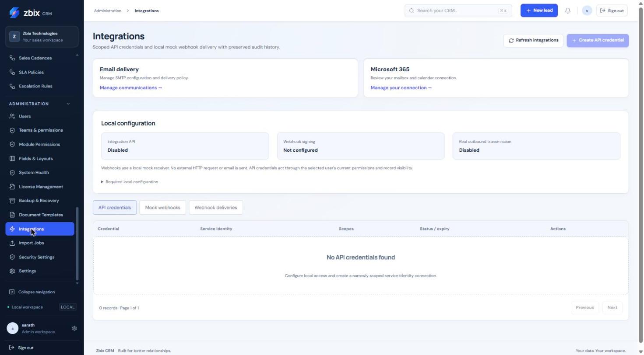644x355 pixels.
Task: Click Sign out button in top bar
Action: coord(612,10)
